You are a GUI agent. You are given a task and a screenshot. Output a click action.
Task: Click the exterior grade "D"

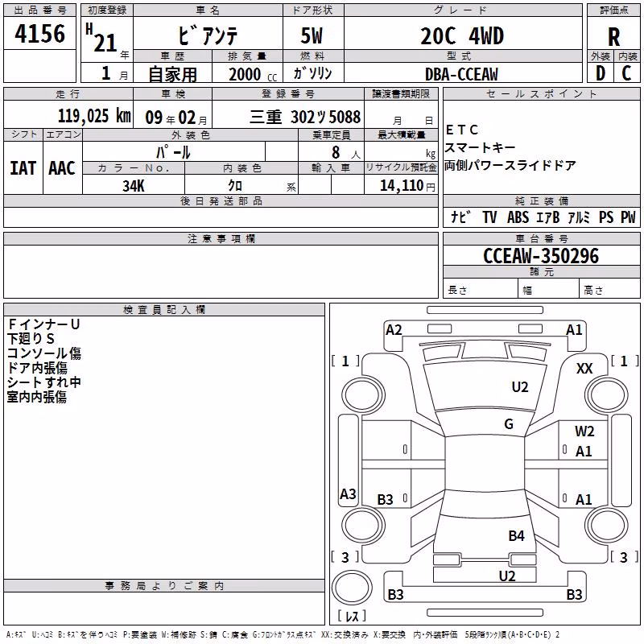click(x=601, y=73)
